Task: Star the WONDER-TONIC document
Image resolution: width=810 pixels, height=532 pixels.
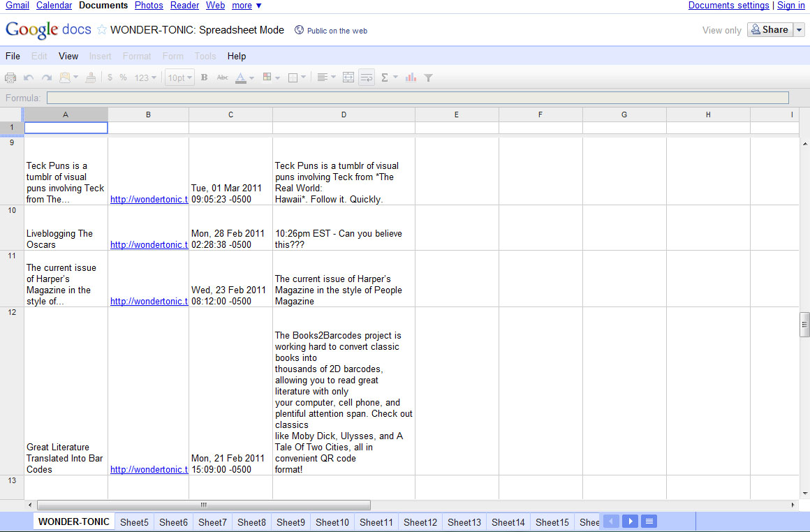Action: 102,30
